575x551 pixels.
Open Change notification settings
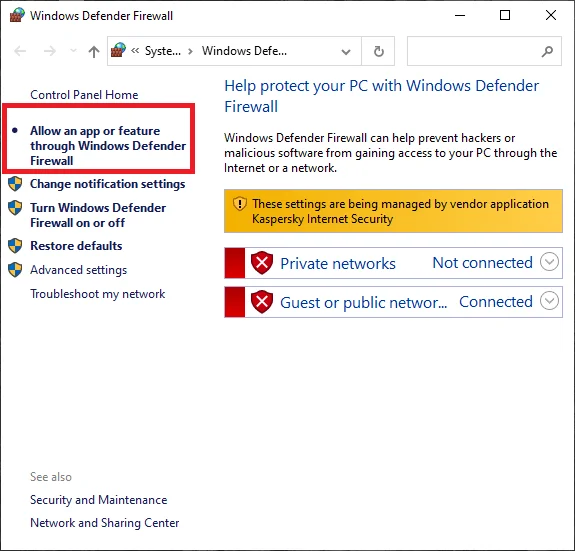point(107,184)
